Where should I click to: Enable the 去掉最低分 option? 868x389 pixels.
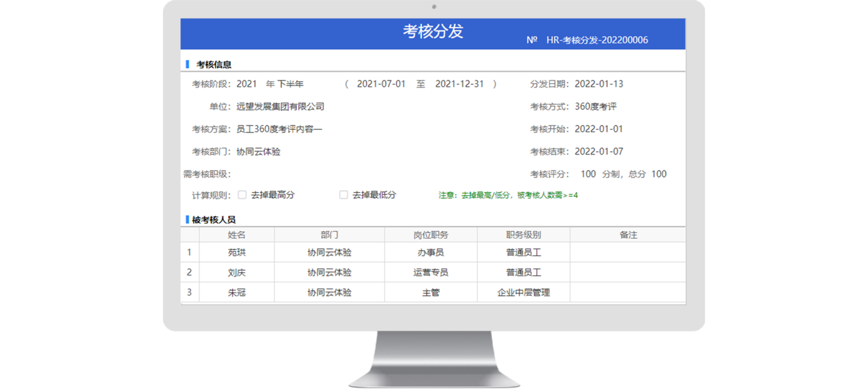coord(344,195)
